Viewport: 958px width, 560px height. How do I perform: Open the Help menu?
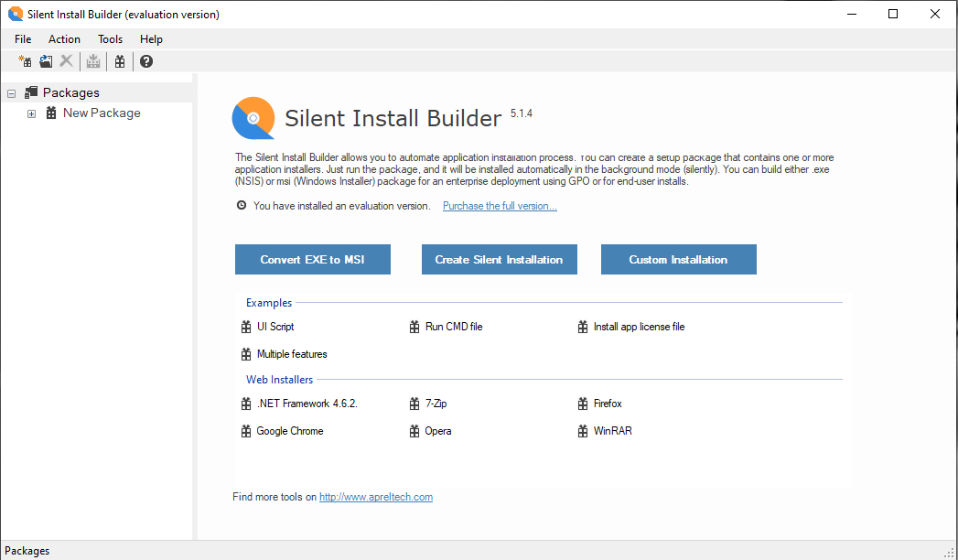click(151, 39)
